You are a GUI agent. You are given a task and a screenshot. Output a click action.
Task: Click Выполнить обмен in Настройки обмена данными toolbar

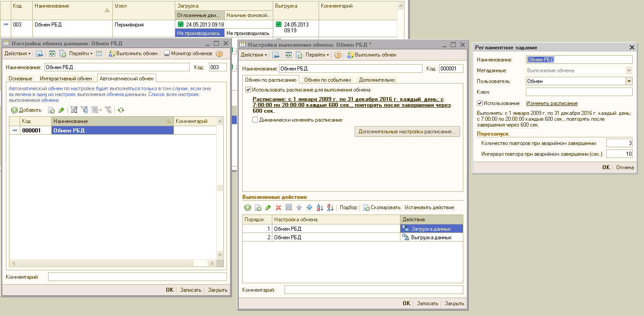click(x=133, y=53)
